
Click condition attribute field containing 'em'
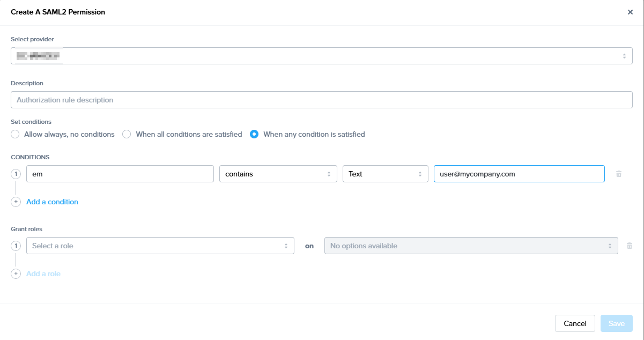click(120, 174)
